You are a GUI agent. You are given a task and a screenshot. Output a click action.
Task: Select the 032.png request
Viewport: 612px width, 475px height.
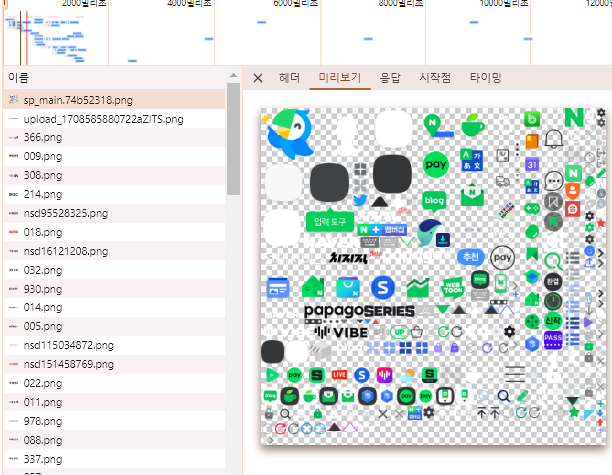click(x=114, y=270)
